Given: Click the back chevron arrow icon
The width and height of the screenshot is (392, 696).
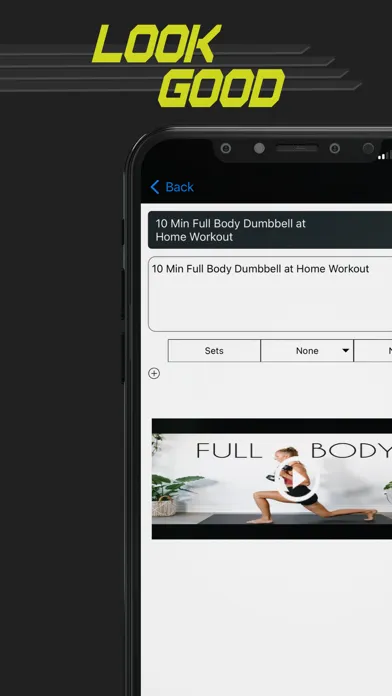Looking at the screenshot, I should coord(154,187).
